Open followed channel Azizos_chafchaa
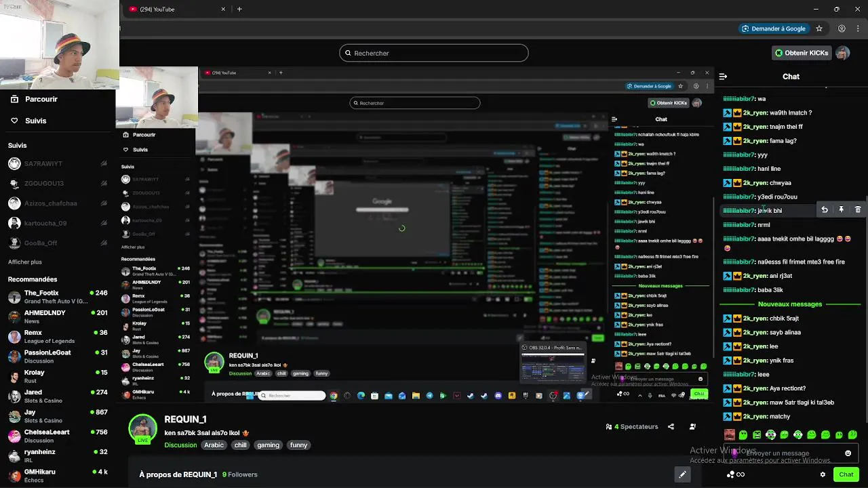Screen dimensions: 868x488 58,203
